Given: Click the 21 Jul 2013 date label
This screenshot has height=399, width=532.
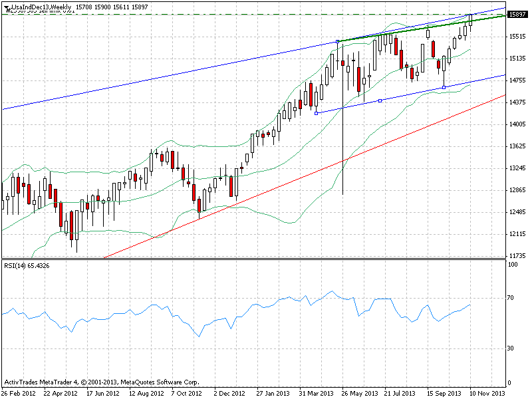Looking at the screenshot, I should point(400,394).
